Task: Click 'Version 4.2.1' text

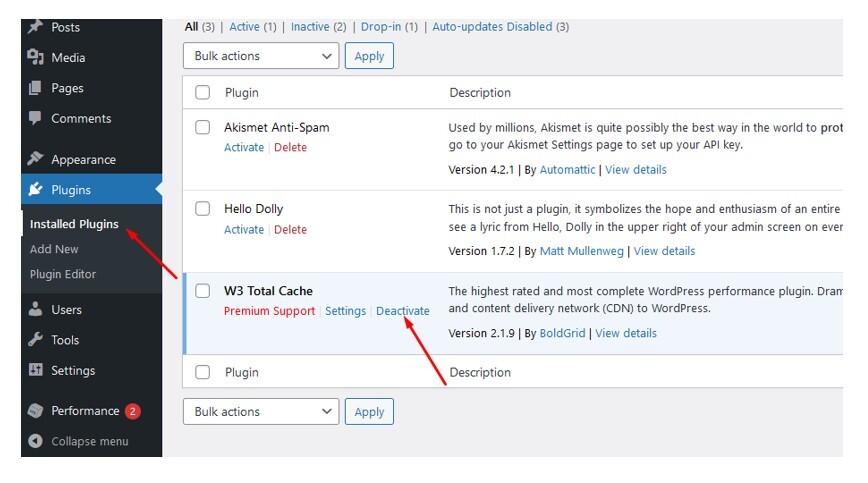Action: click(x=481, y=170)
